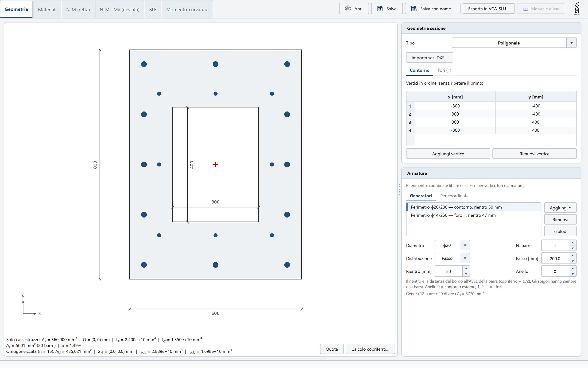Open the Distribuzione Passo dropdown
Viewport: 588px width, 368px height.
pyautogui.click(x=465, y=258)
